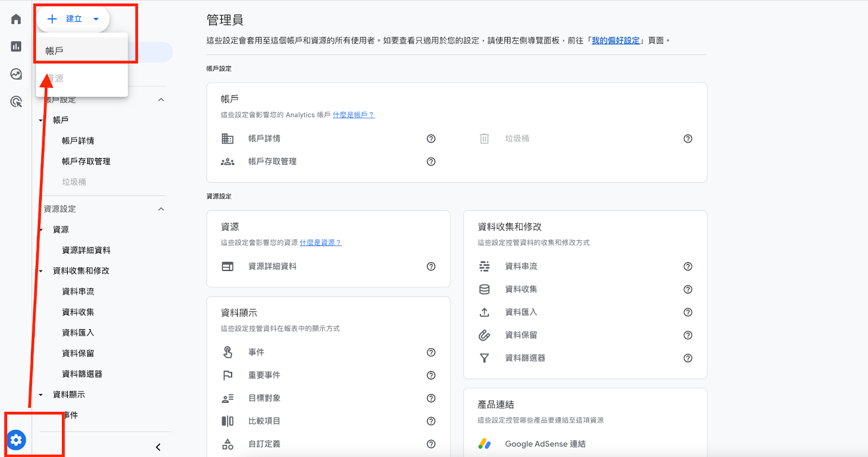The image size is (868, 457).
Task: Click the 資料匯入 upload icon
Action: pos(484,312)
